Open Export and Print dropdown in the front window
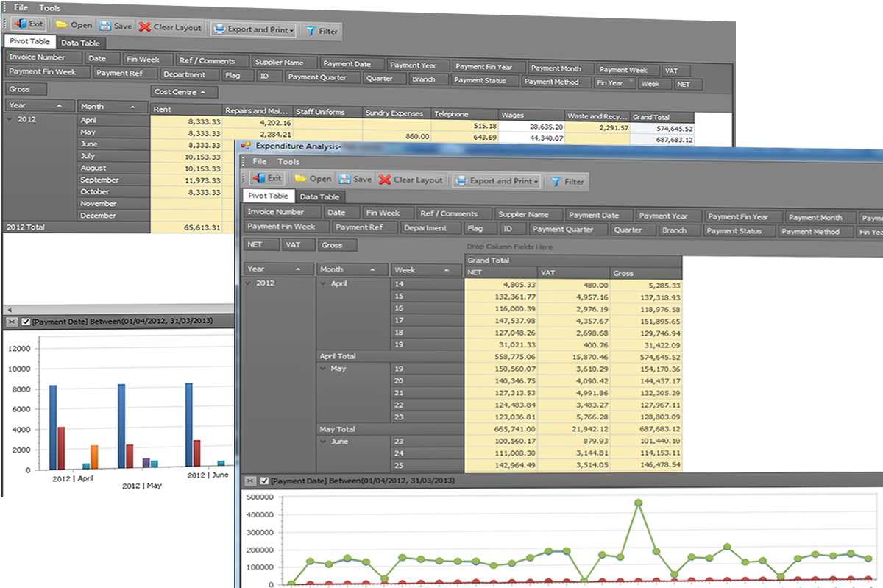Image resolution: width=883 pixels, height=588 pixels. click(x=536, y=181)
